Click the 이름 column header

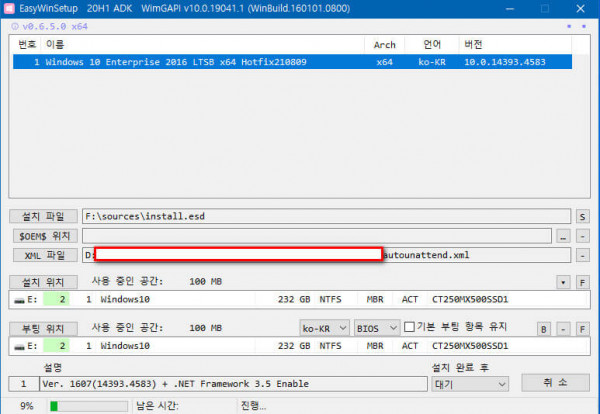click(55, 44)
